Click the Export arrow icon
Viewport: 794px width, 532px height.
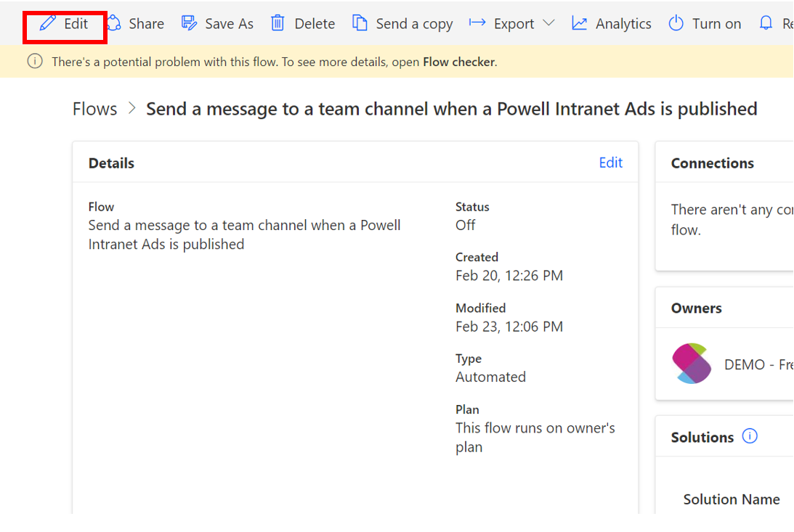[x=477, y=22]
